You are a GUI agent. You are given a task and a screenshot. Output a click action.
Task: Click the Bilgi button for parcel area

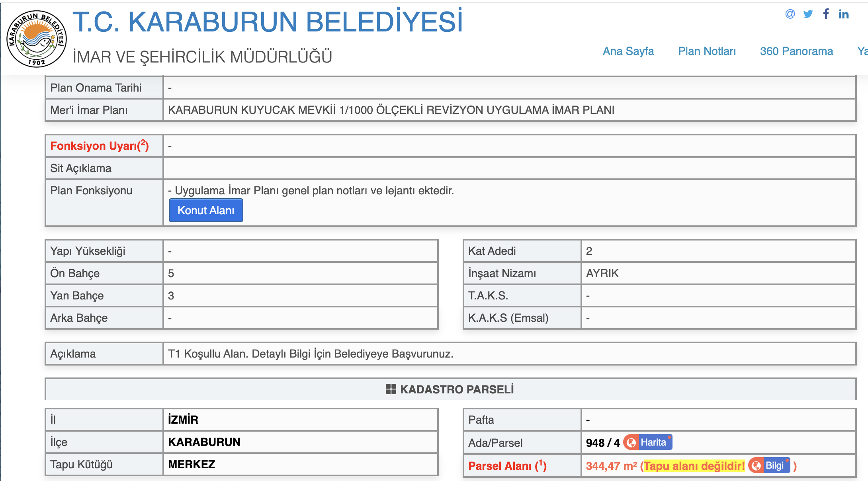774,465
